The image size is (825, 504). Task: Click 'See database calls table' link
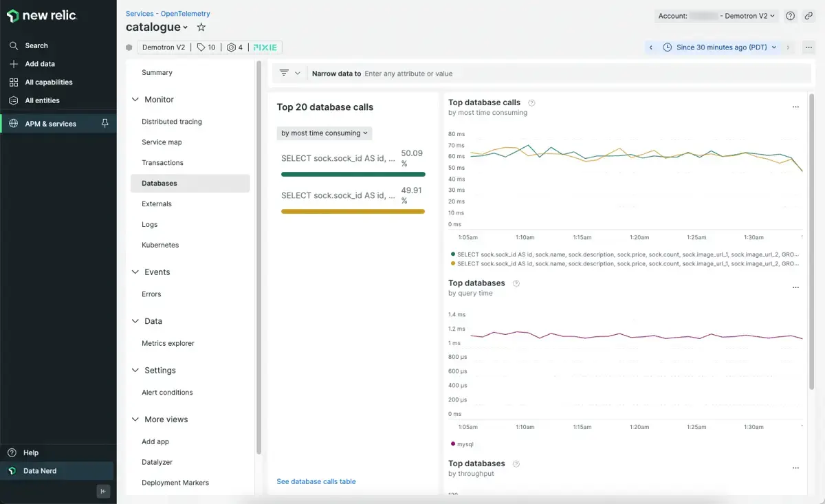click(316, 481)
